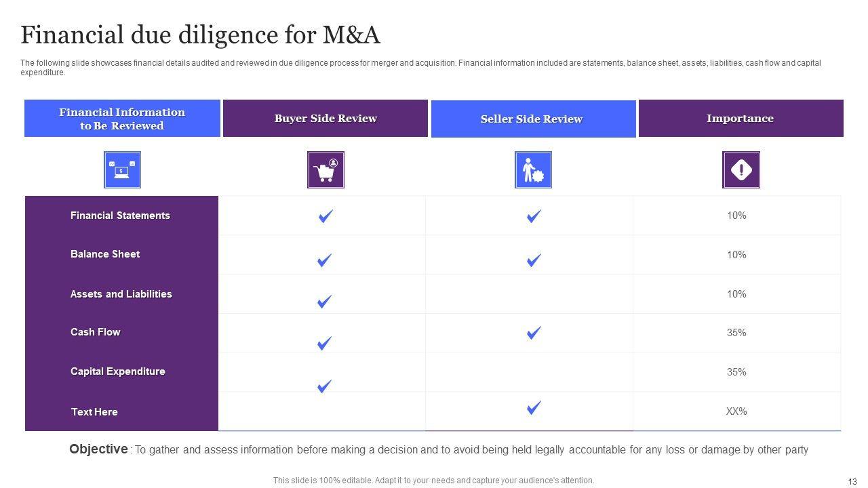Click Seller checkmark in Cash Flow row
Image resolution: width=868 pixels, height=488 pixels.
(x=534, y=332)
